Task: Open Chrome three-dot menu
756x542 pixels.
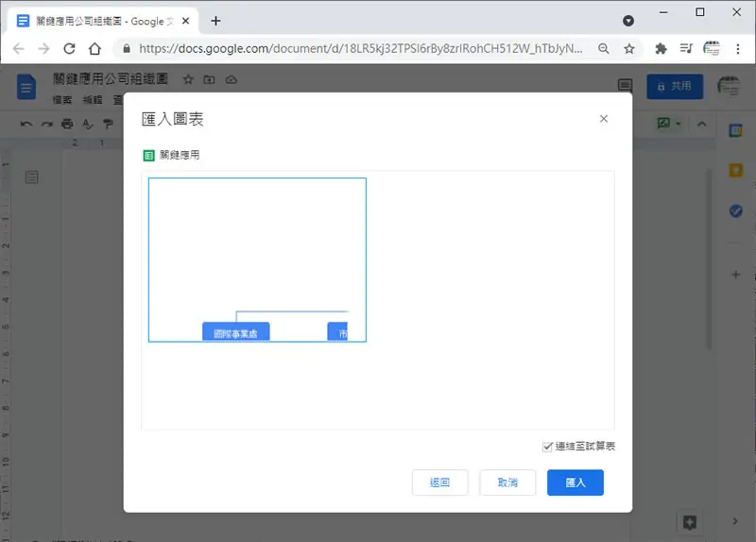Action: (738, 48)
